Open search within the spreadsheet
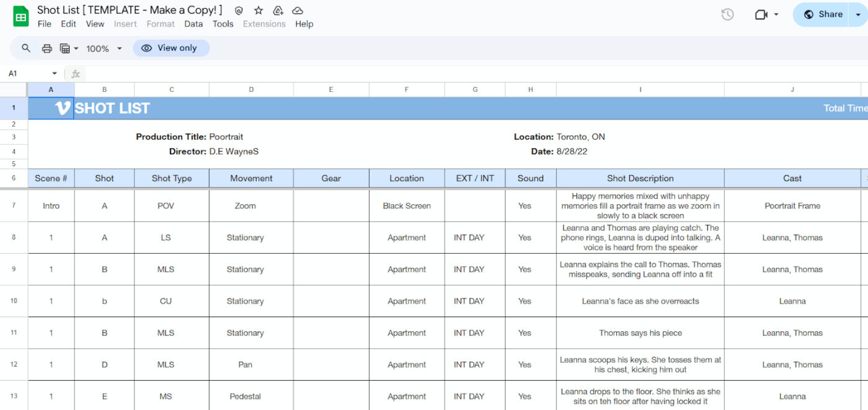The width and height of the screenshot is (868, 410). [x=25, y=48]
